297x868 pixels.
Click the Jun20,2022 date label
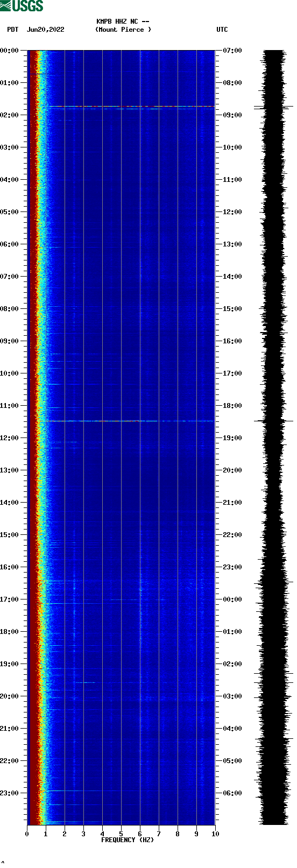tap(46, 30)
